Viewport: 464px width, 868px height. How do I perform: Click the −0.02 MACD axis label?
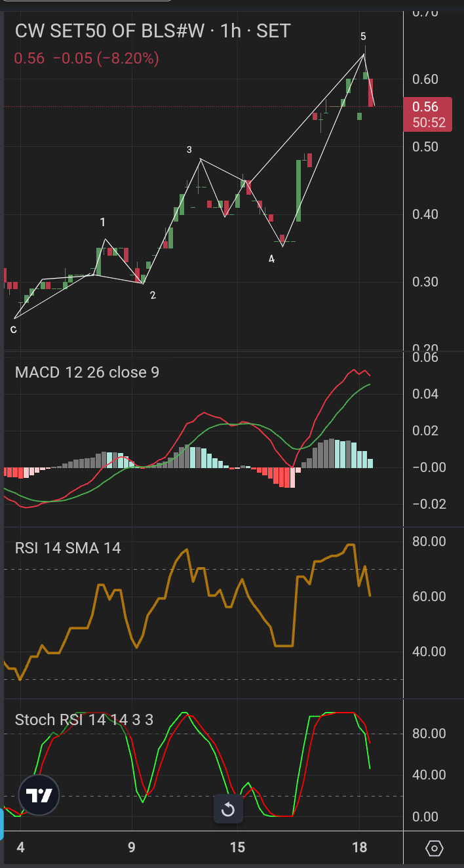(x=429, y=504)
